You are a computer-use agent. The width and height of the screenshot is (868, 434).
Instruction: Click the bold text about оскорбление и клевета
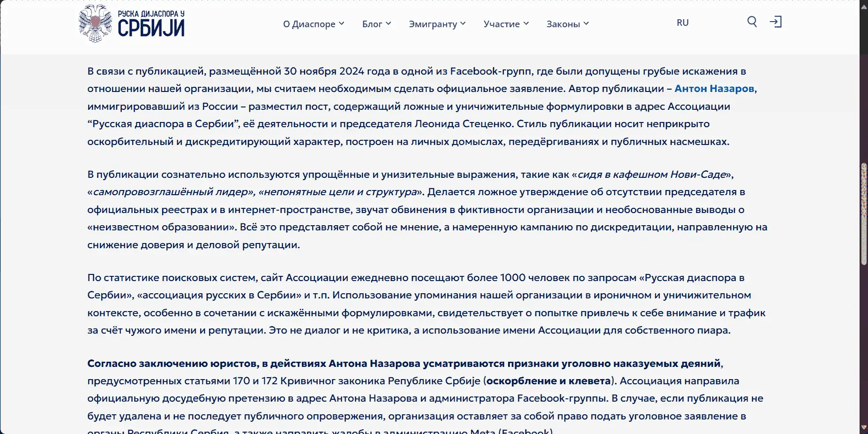click(x=548, y=381)
